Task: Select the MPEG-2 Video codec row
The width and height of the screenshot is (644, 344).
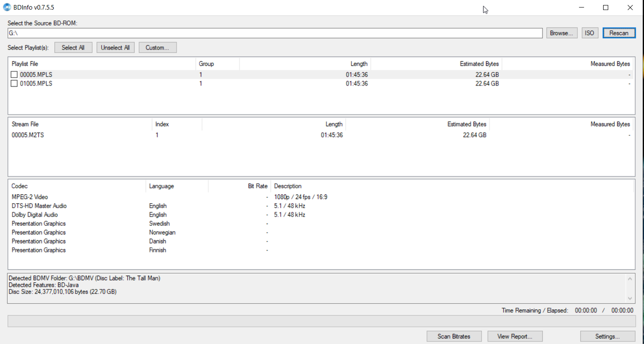Action: (321, 197)
